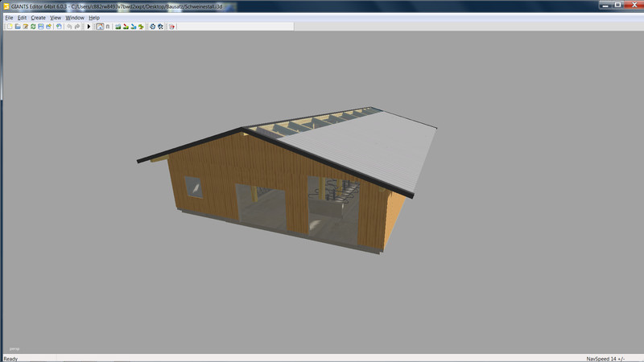The width and height of the screenshot is (644, 362).
Task: Click the Save file disk icon
Action: click(x=40, y=27)
